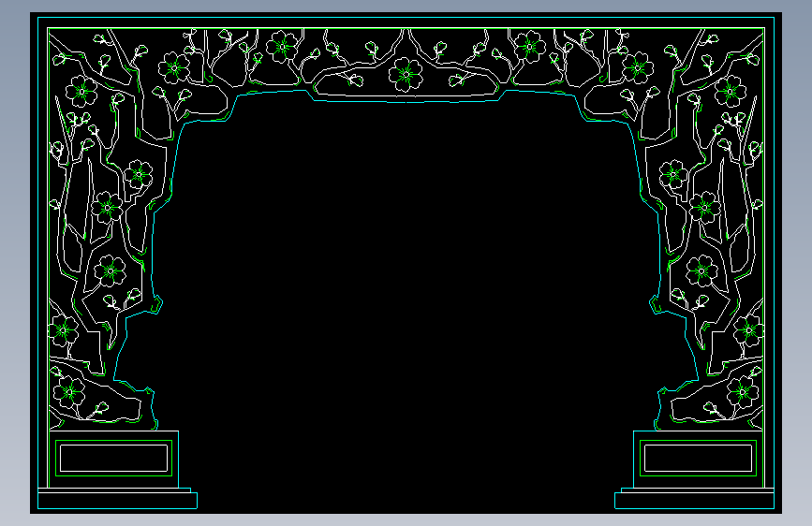The height and width of the screenshot is (526, 812).
Task: Select the left pedestal's inner white rectangle
Action: click(114, 459)
